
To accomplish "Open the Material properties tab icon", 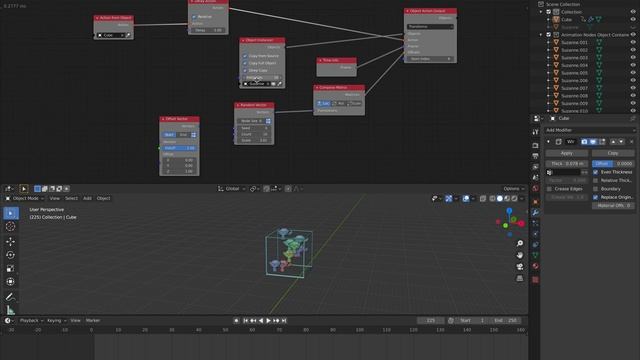I will click(536, 266).
